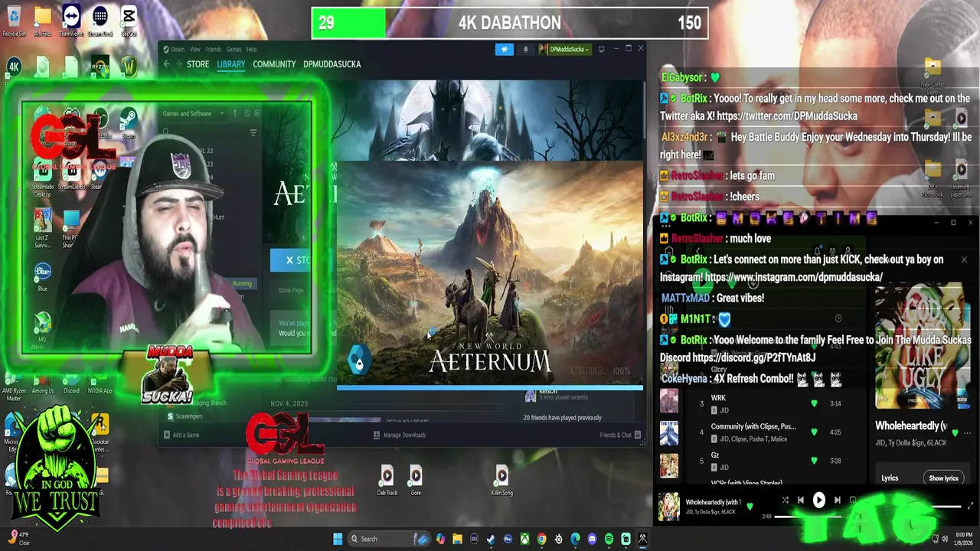The image size is (980, 551).
Task: Open Microsoft Edge from the taskbar
Action: coord(575,539)
